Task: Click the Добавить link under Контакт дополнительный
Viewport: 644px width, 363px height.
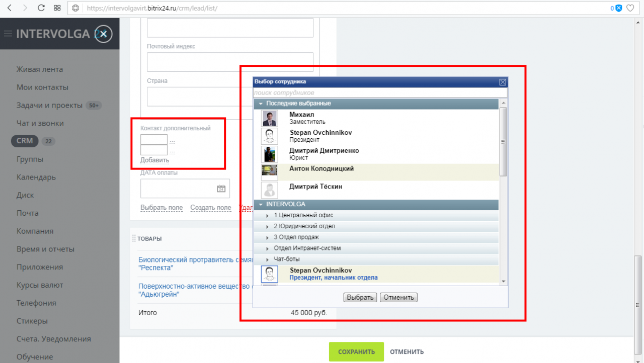Action: (154, 160)
